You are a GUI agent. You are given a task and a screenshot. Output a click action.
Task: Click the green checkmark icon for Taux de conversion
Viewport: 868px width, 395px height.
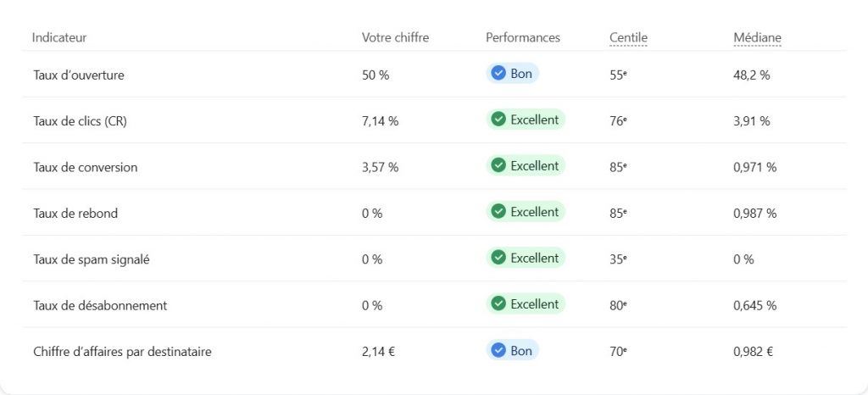(498, 166)
